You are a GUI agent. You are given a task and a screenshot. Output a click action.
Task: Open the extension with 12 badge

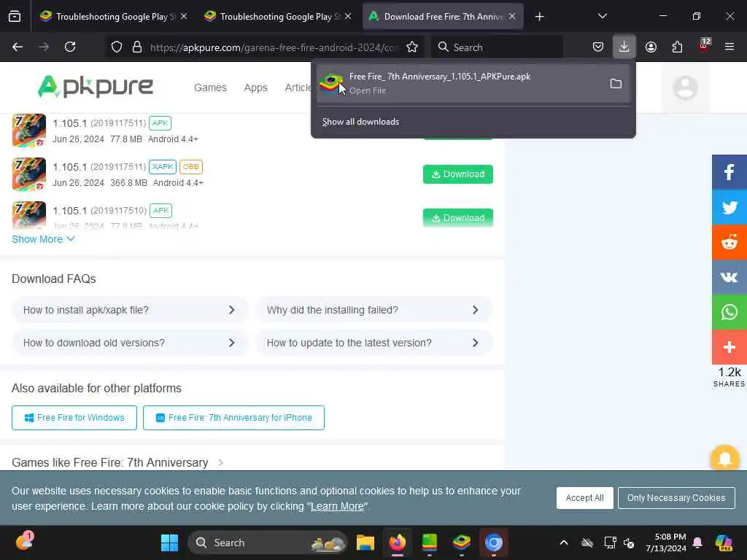pos(703,46)
